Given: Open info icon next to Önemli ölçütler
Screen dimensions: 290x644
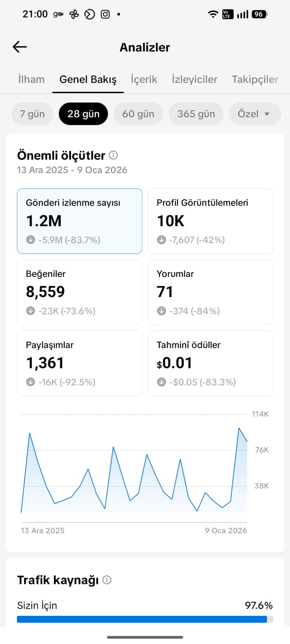Looking at the screenshot, I should (x=114, y=155).
